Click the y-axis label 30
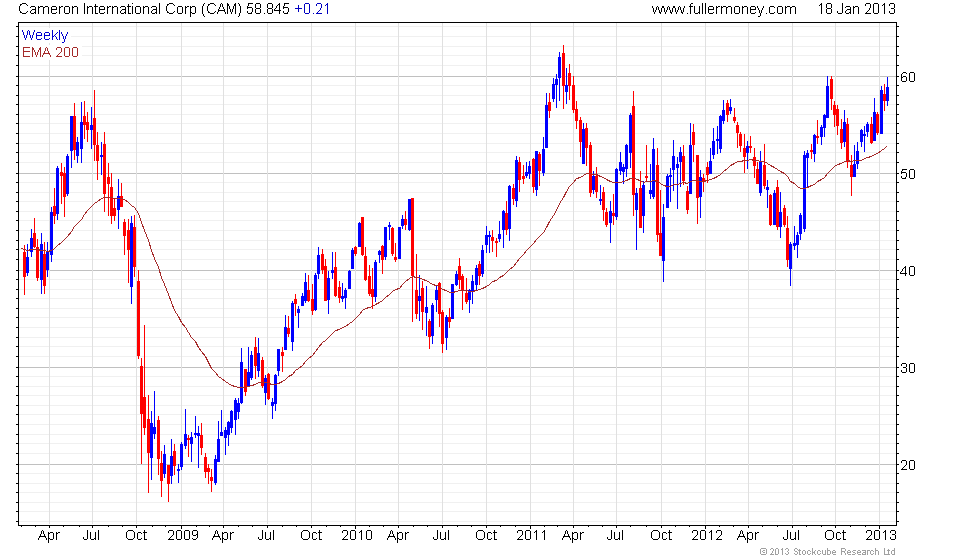 [x=908, y=368]
